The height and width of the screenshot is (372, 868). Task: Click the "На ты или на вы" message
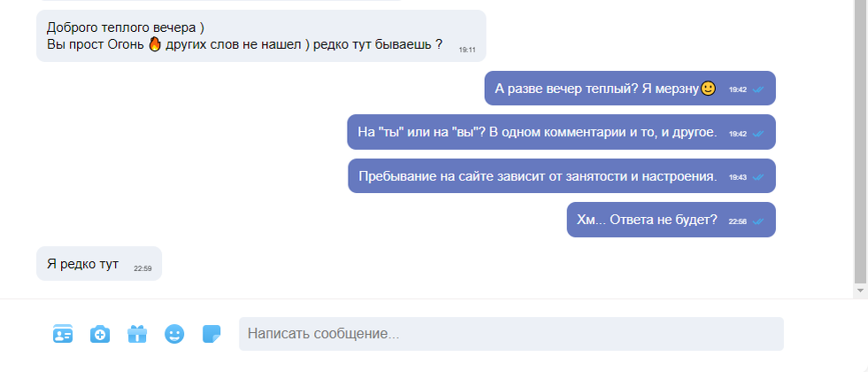561,132
